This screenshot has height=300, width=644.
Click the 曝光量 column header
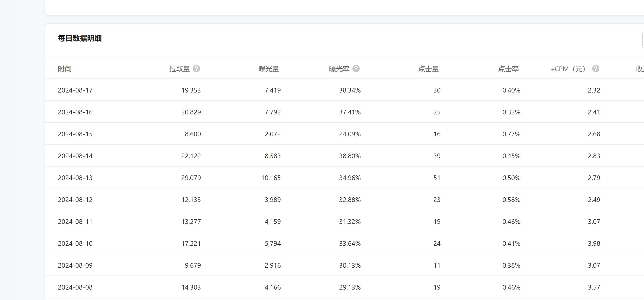(x=269, y=69)
